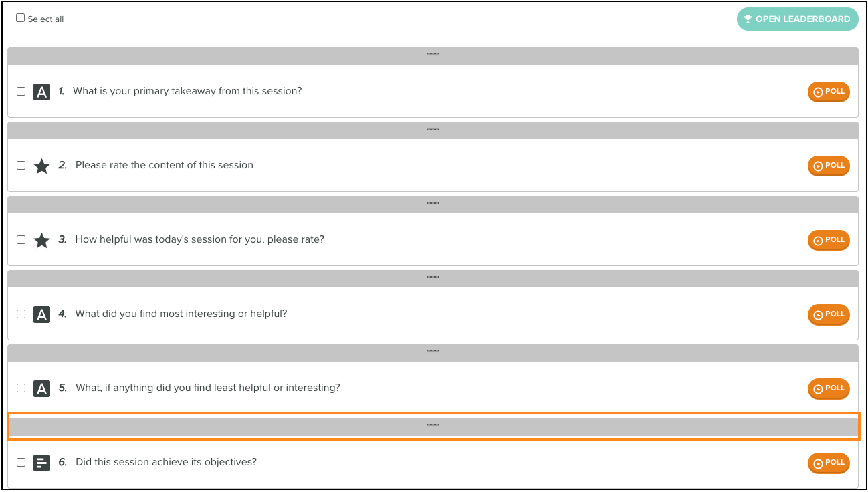The height and width of the screenshot is (492, 868).
Task: Open the question about least helpful content
Action: pos(208,388)
